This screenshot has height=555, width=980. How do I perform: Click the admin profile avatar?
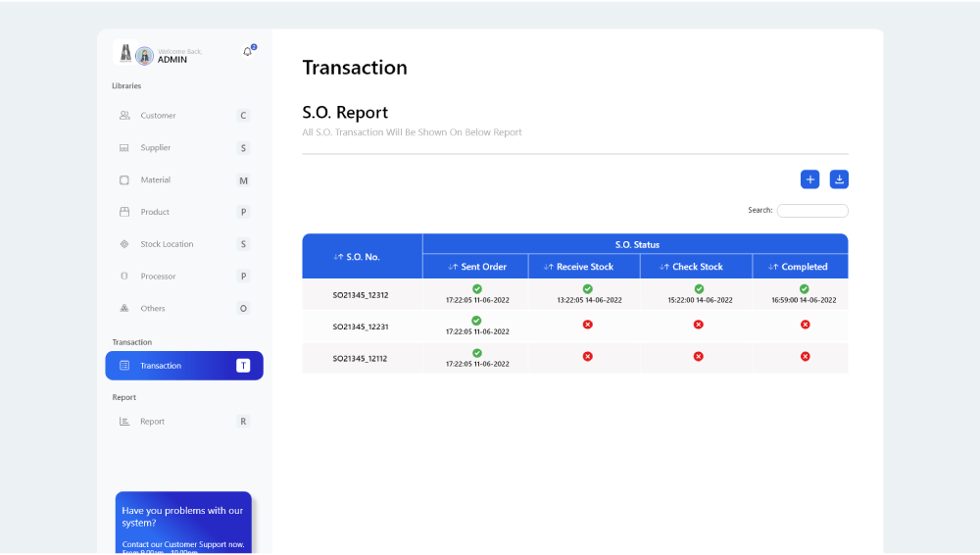tap(144, 55)
